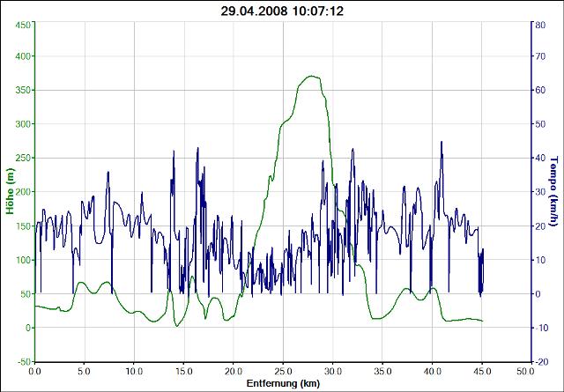564x392 pixels.
Task: Select the 40.0 km distance tick label
Action: point(432,372)
